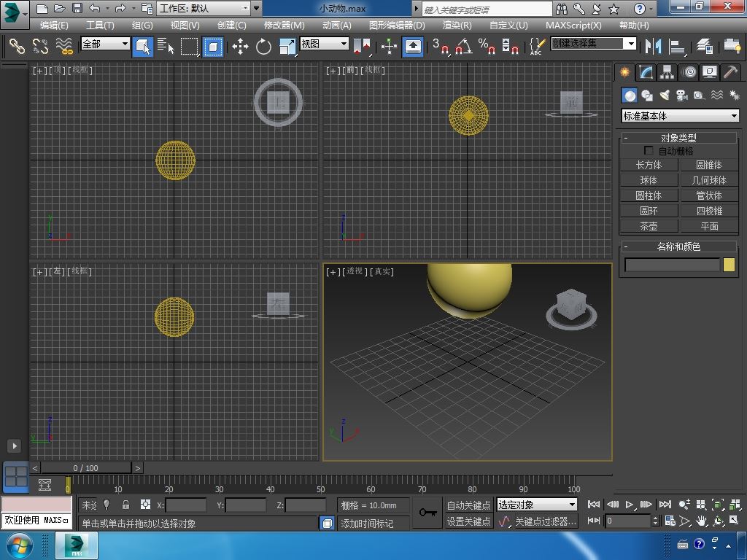
Task: Collapse the 对象类型 rollout
Action: [678, 138]
